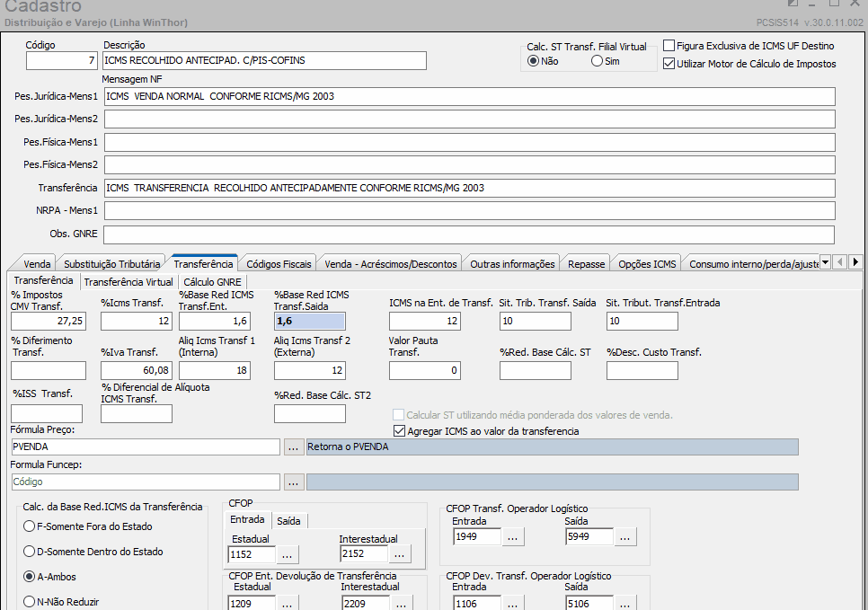The height and width of the screenshot is (610, 868).
Task: Browse Devolução Interestadual 2209 lookup button
Action: (401, 604)
